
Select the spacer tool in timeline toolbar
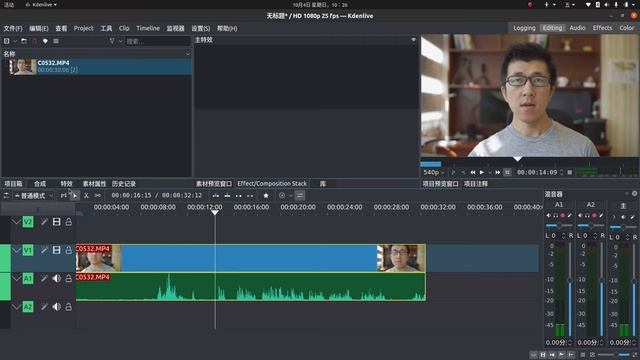pos(98,196)
